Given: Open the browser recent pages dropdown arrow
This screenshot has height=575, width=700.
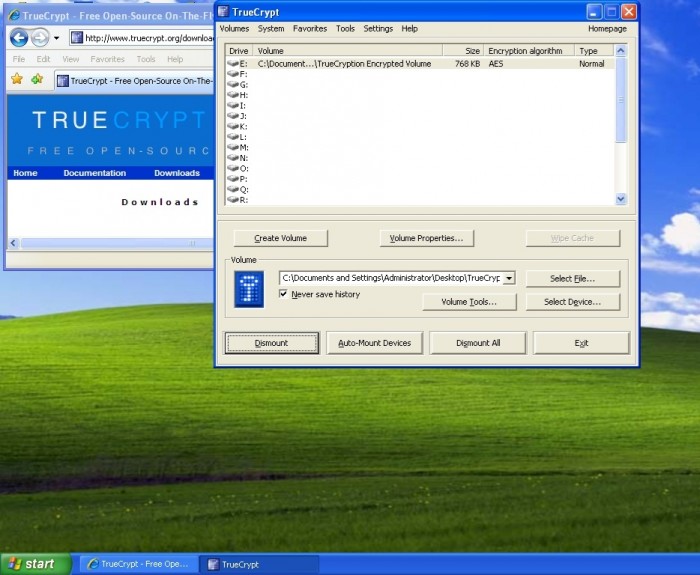Looking at the screenshot, I should [57, 38].
